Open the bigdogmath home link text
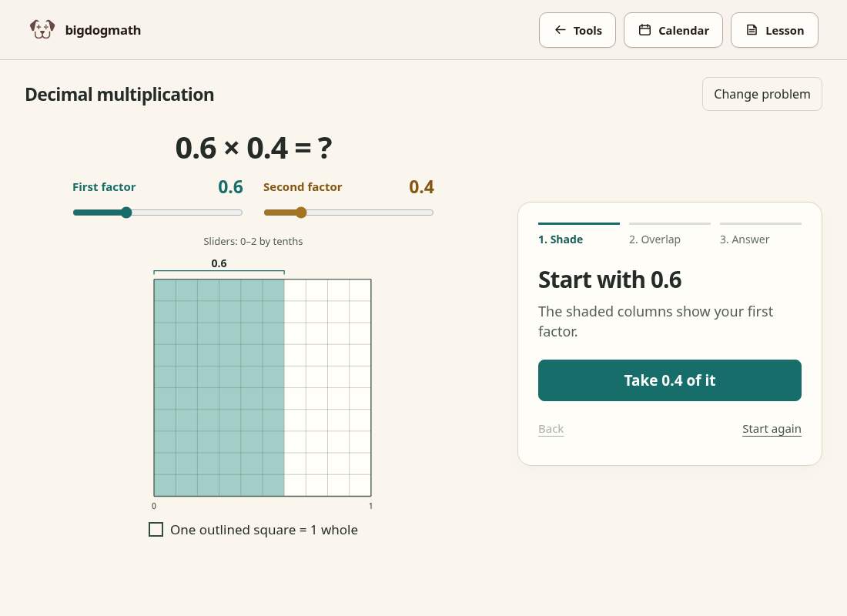This screenshot has width=847, height=616. (102, 30)
